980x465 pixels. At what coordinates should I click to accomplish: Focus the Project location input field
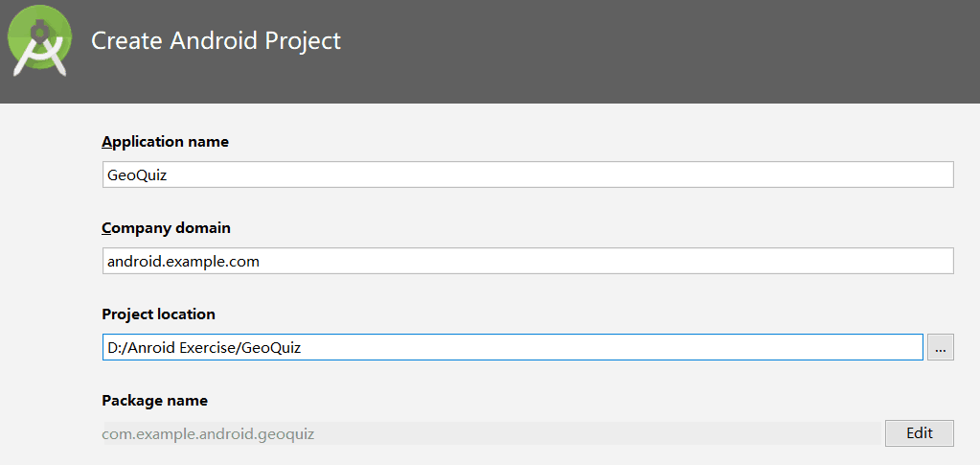coord(513,347)
